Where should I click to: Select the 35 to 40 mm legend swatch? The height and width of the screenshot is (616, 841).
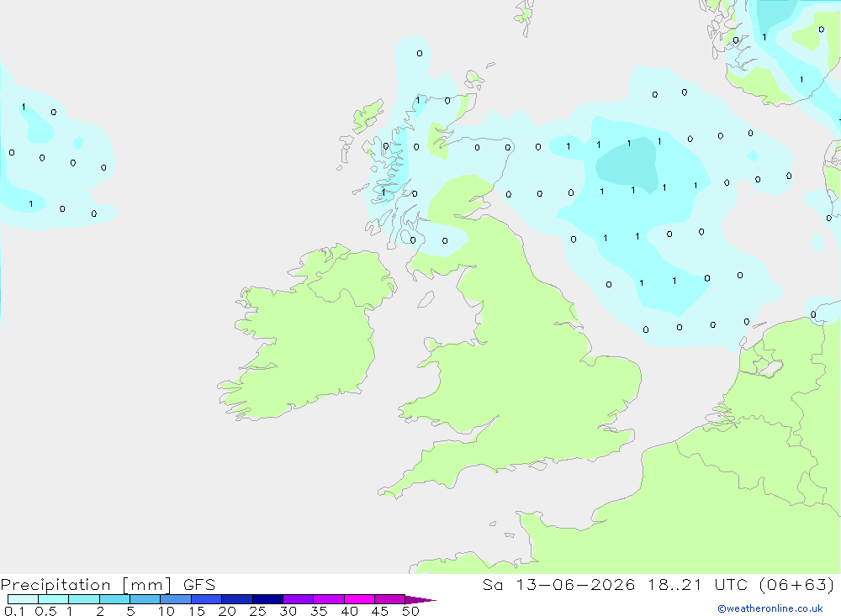328,599
